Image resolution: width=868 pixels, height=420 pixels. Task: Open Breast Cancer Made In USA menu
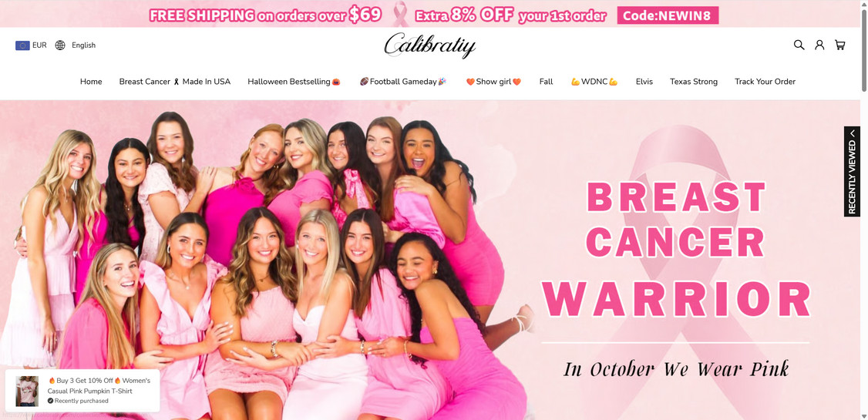[174, 82]
